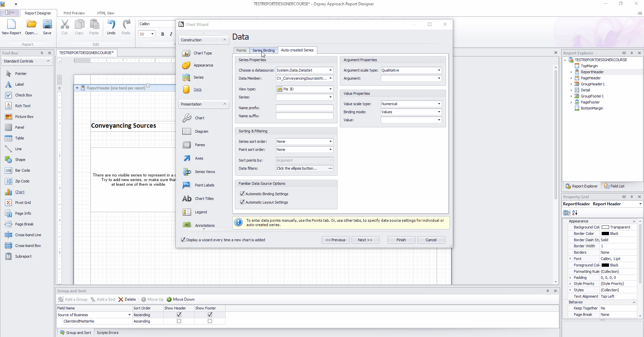Select the Cross-band Box control
This screenshot has width=644, height=337.
click(28, 246)
